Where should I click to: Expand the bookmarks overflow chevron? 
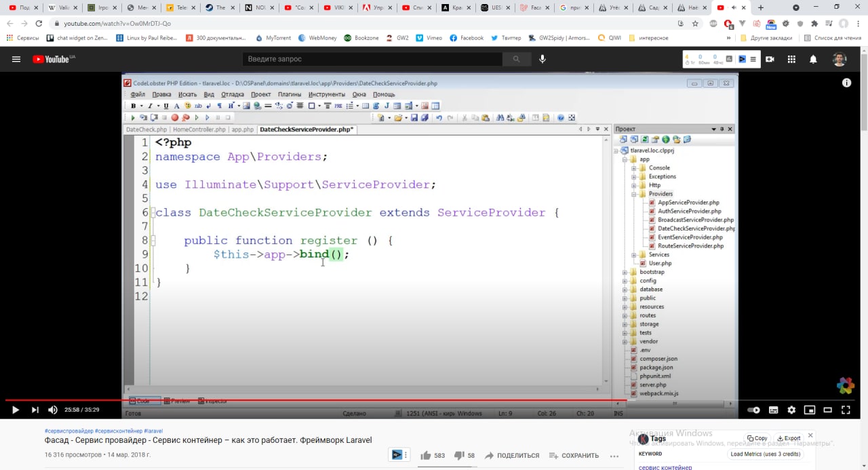(729, 38)
